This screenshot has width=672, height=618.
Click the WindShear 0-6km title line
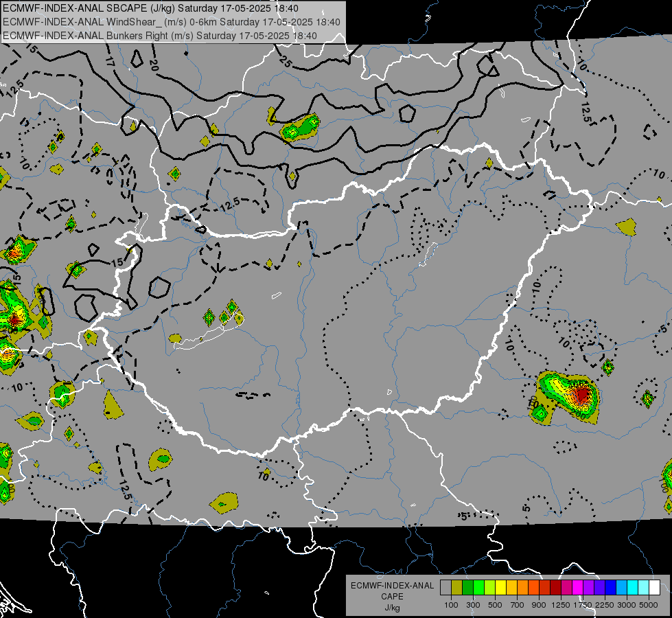[x=172, y=22]
